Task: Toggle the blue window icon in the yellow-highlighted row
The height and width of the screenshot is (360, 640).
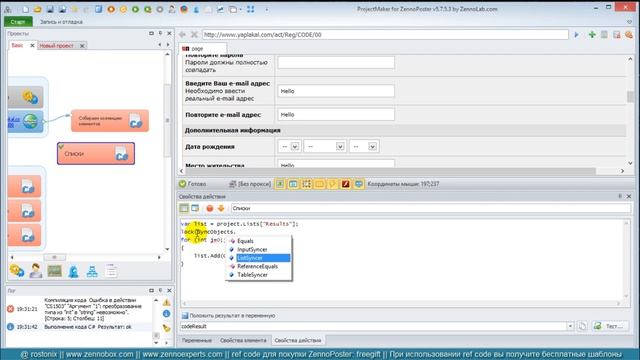Action: pyautogui.click(x=293, y=184)
